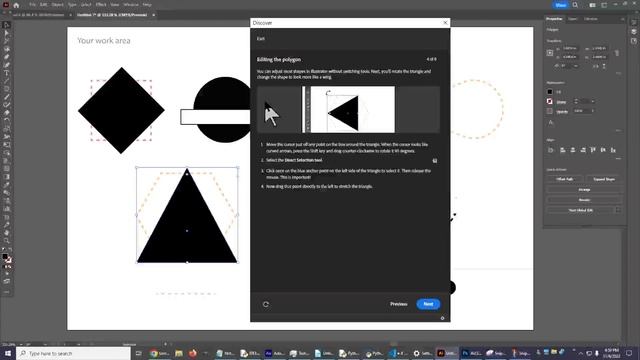Click the Share button in the top bar
Viewport: 640px width, 360px height.
pyautogui.click(x=560, y=5)
